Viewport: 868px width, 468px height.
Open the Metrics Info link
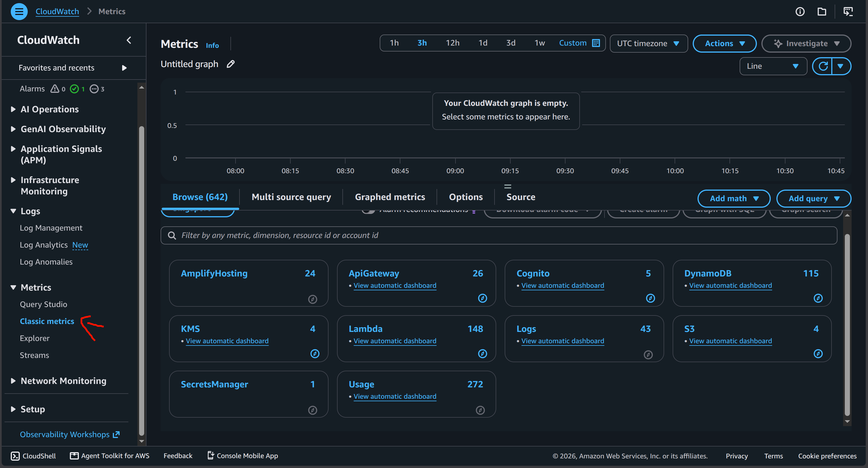(212, 46)
